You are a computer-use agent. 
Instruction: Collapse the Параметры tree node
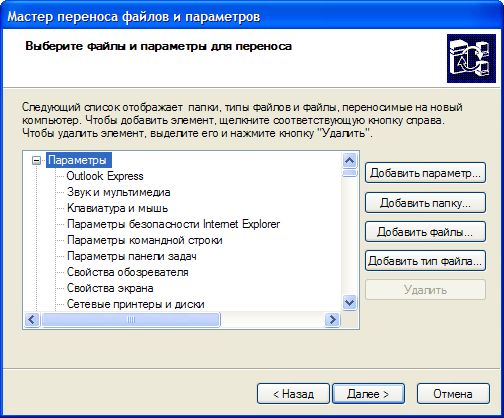36,161
